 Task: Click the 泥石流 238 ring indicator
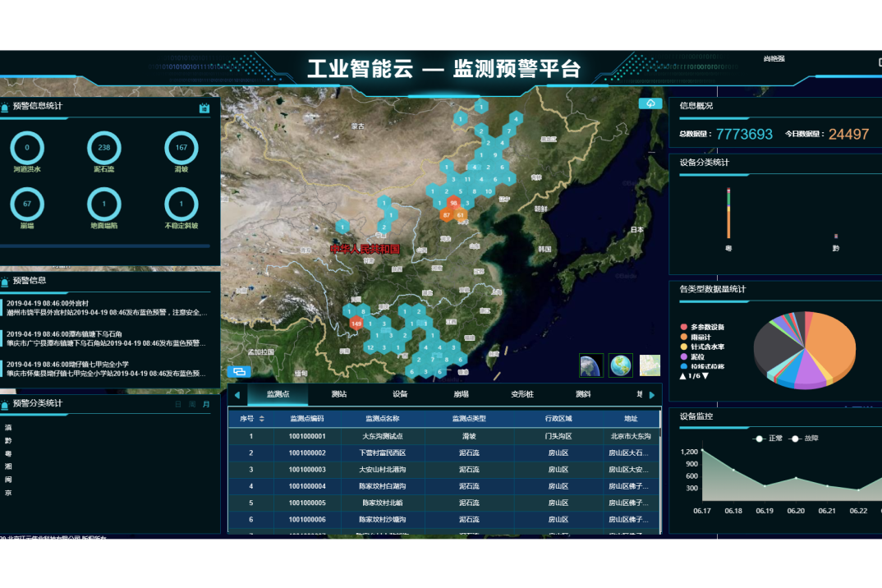point(104,148)
